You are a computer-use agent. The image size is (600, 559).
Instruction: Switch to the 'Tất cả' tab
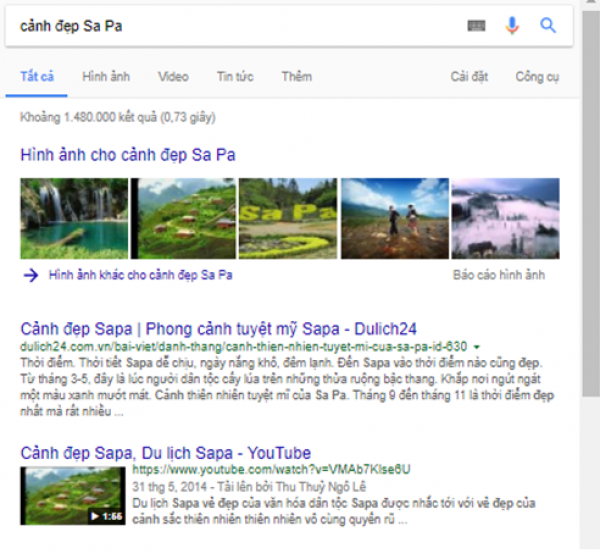[x=37, y=77]
